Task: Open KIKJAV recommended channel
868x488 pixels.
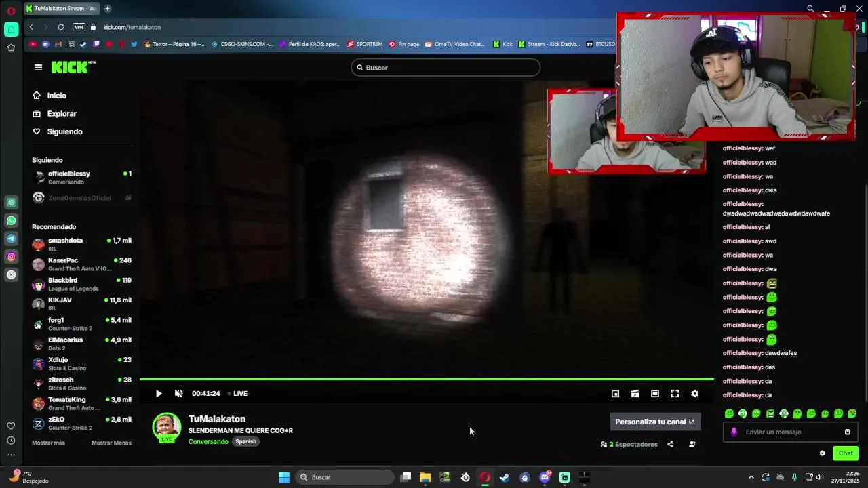Action: pyautogui.click(x=81, y=304)
